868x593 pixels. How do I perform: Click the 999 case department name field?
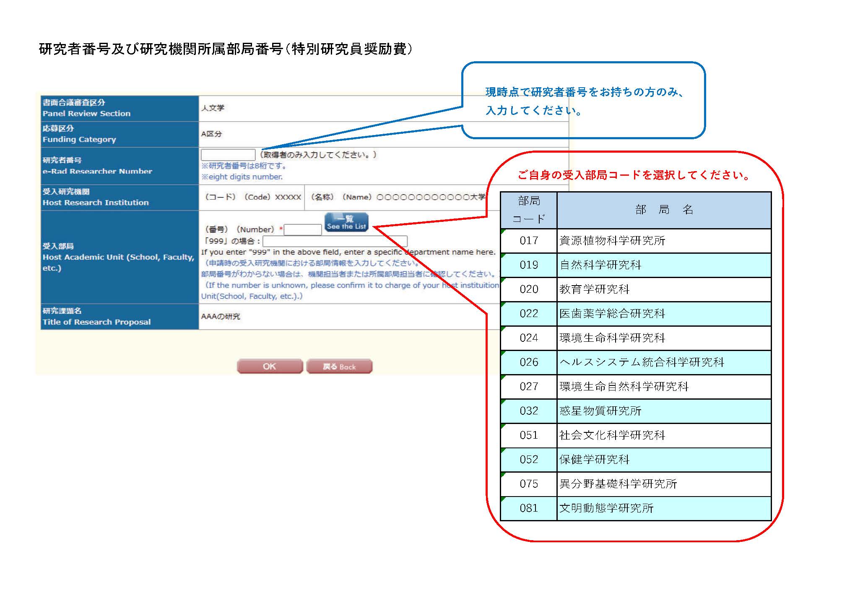pyautogui.click(x=335, y=241)
